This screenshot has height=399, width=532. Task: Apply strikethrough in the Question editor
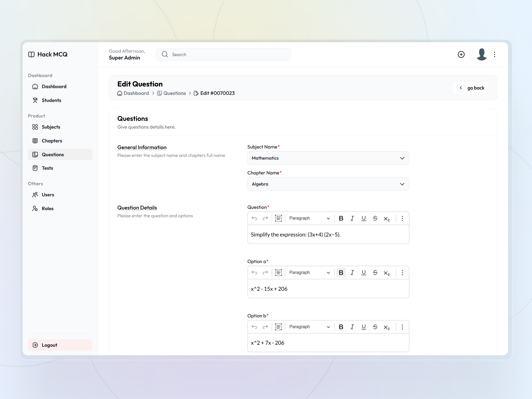375,218
